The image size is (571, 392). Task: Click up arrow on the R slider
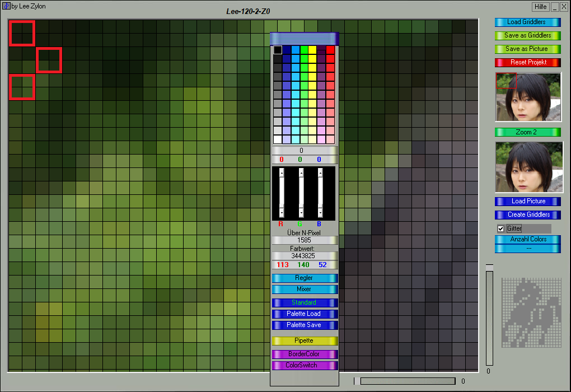pyautogui.click(x=282, y=173)
